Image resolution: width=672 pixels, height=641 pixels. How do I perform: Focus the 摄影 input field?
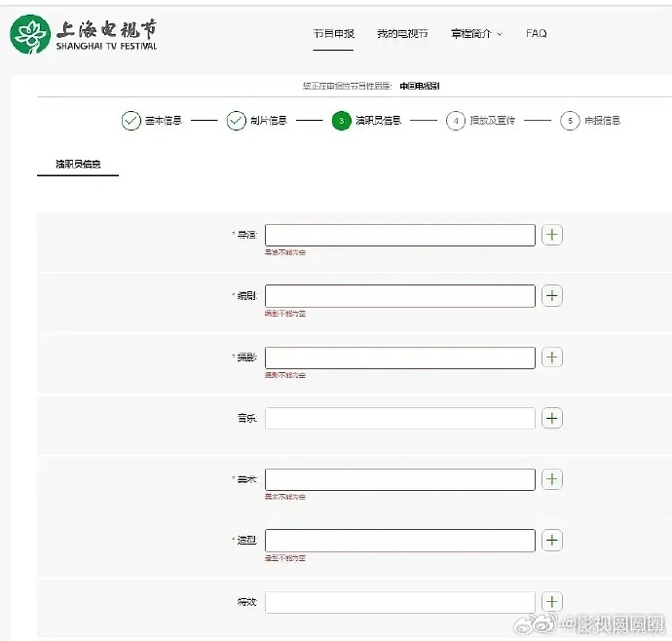(400, 358)
